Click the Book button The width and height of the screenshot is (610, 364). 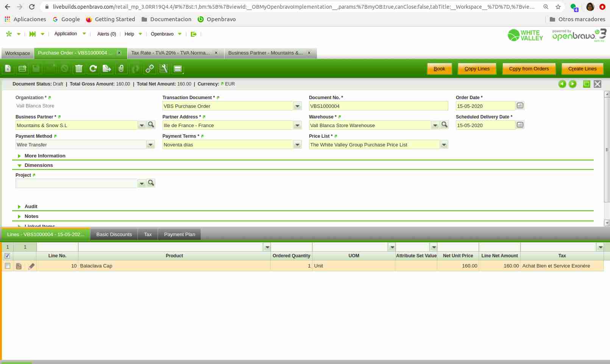(439, 69)
